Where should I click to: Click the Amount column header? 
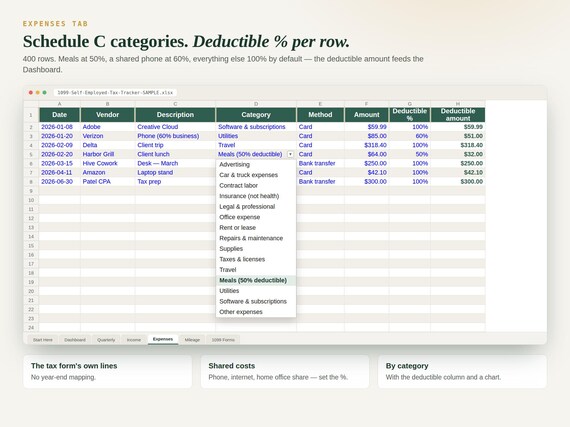(x=366, y=115)
